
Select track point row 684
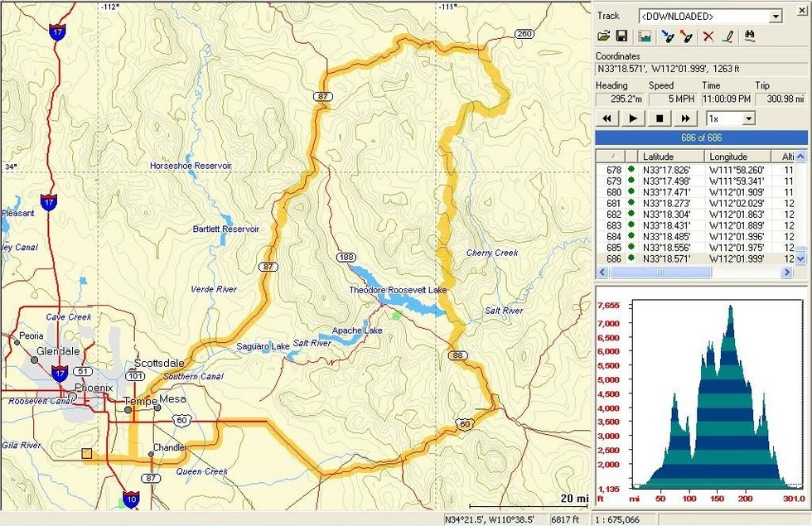tap(695, 237)
